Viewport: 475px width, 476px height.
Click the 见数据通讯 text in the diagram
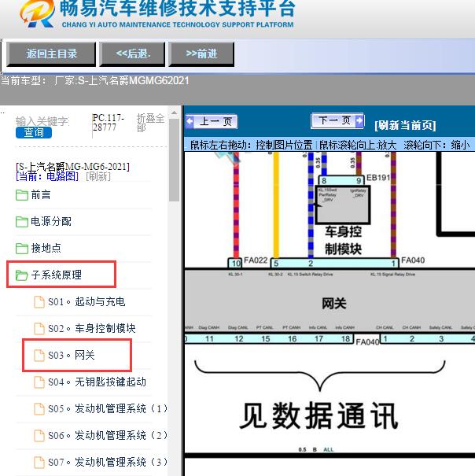[x=319, y=415]
